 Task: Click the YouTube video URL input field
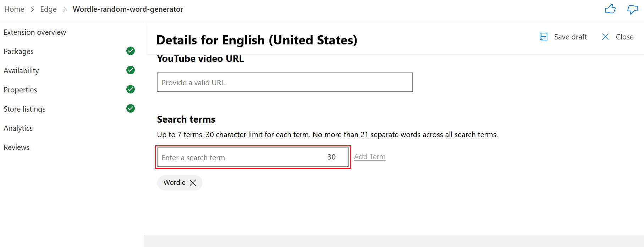pyautogui.click(x=285, y=82)
